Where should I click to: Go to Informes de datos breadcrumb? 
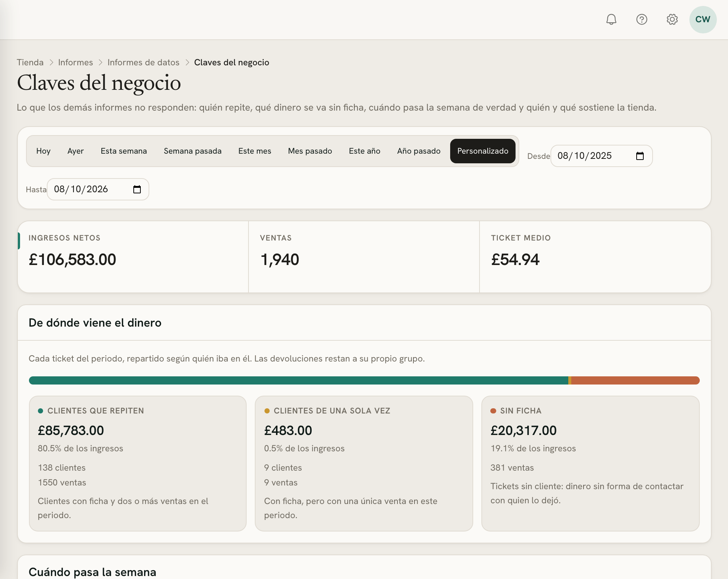143,62
